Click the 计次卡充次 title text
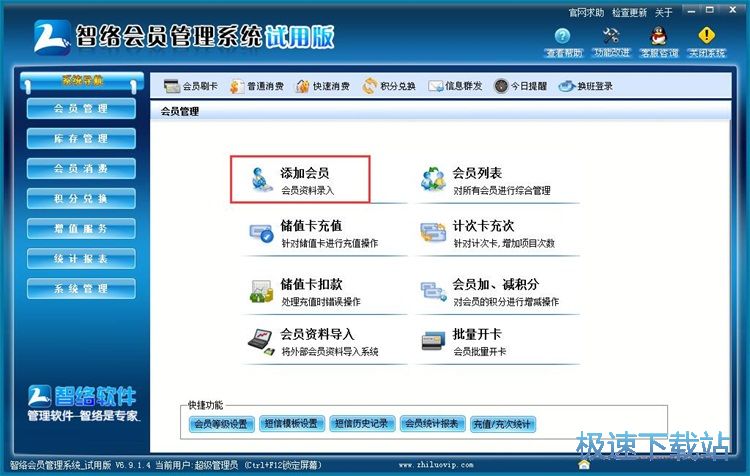Image resolution: width=750 pixels, height=476 pixels. [x=484, y=225]
